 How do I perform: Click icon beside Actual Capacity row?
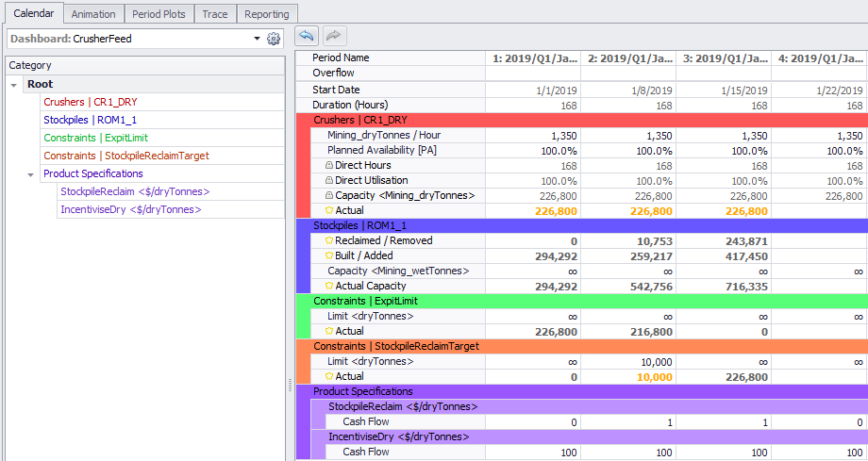pyautogui.click(x=329, y=287)
